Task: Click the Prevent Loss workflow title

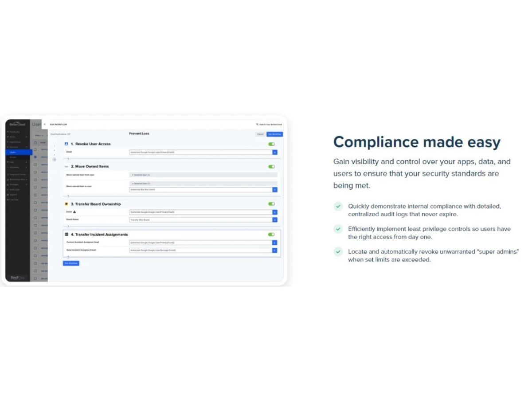Action: [139, 133]
